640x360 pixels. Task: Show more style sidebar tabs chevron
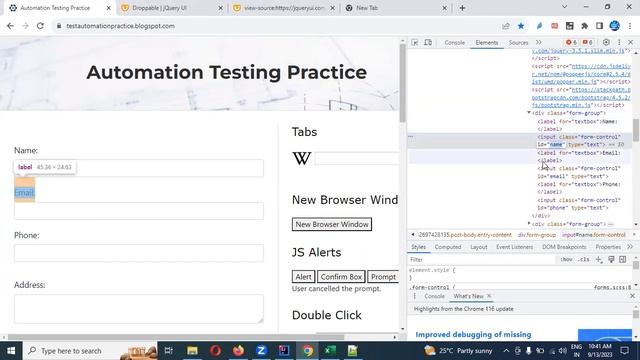(630, 247)
